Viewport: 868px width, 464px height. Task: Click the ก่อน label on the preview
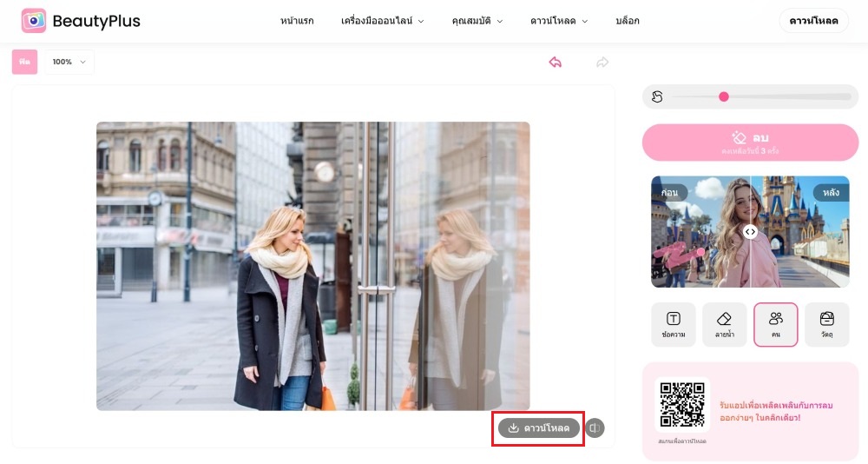[x=669, y=192]
